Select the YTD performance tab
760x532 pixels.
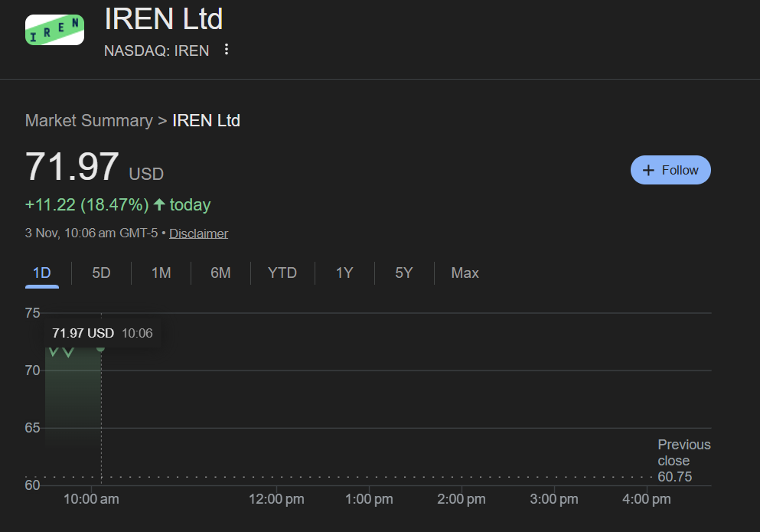pyautogui.click(x=282, y=273)
